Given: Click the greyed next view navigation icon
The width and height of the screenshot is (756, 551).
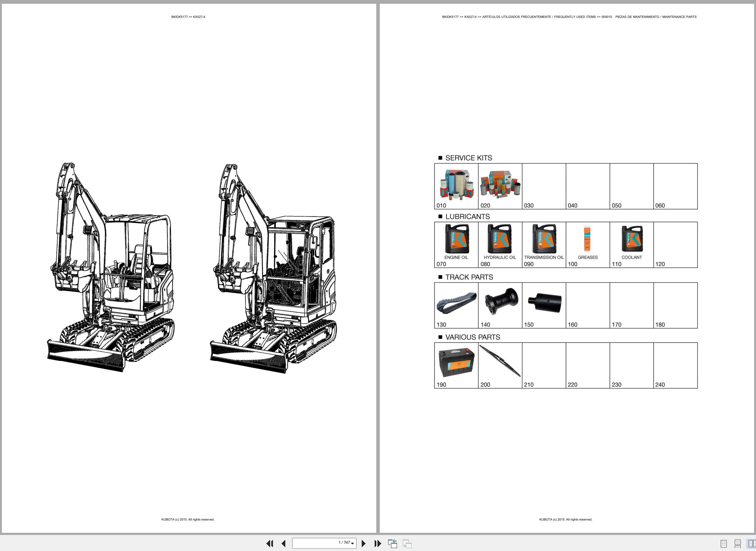Looking at the screenshot, I should 407,543.
